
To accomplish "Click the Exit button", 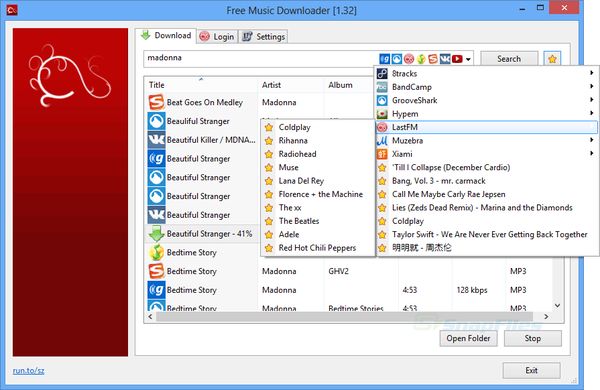I will 531,370.
